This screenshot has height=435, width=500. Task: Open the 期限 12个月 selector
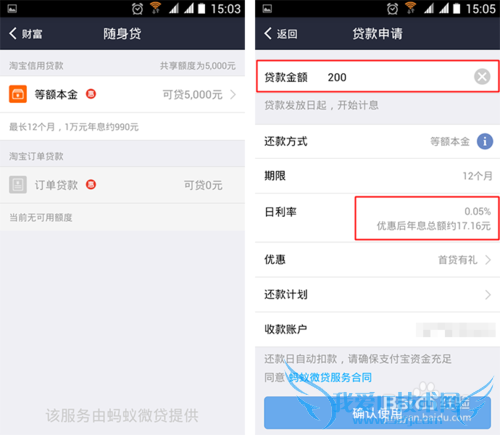coord(377,176)
